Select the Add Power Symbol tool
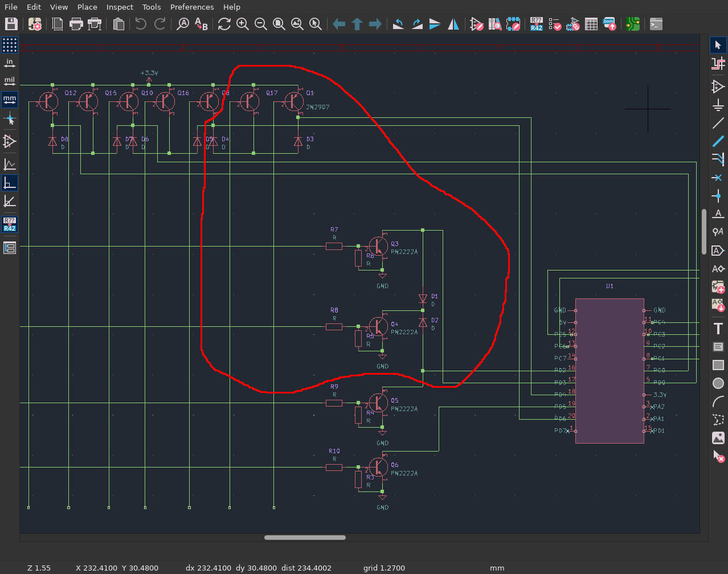728x574 pixels. coord(718,105)
